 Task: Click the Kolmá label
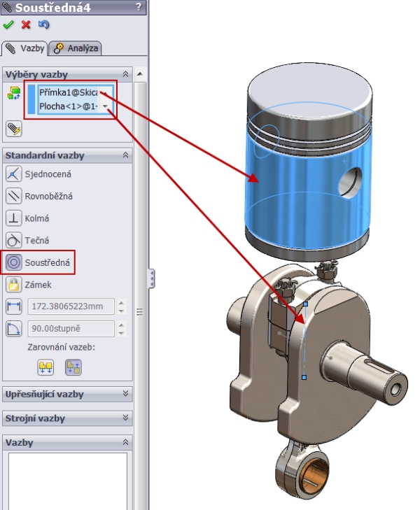coord(37,218)
